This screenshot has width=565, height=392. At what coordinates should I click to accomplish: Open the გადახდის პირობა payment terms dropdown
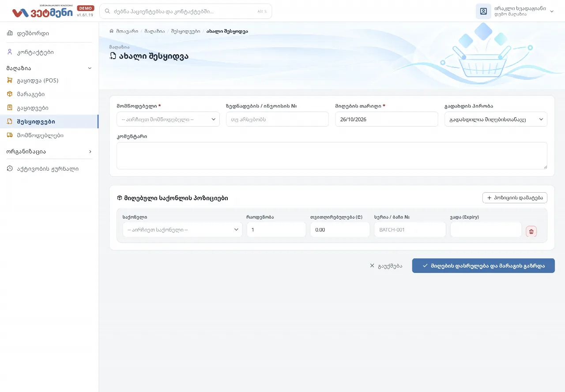[496, 119]
